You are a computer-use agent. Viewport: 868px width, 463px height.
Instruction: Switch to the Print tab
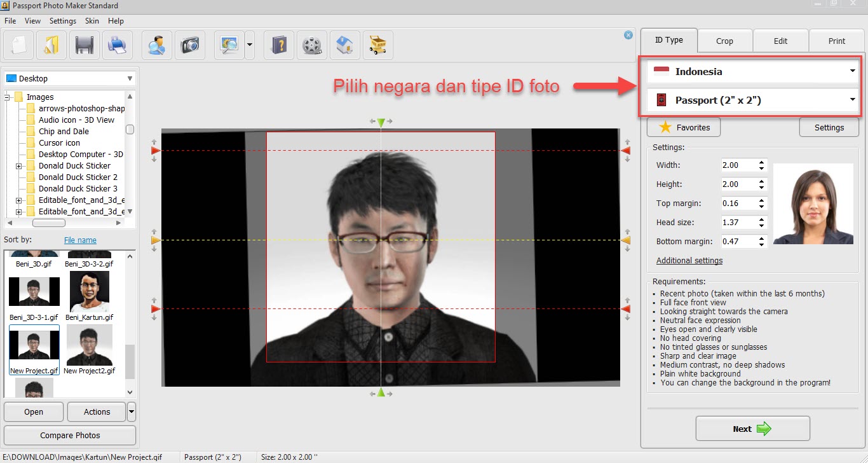pyautogui.click(x=837, y=41)
